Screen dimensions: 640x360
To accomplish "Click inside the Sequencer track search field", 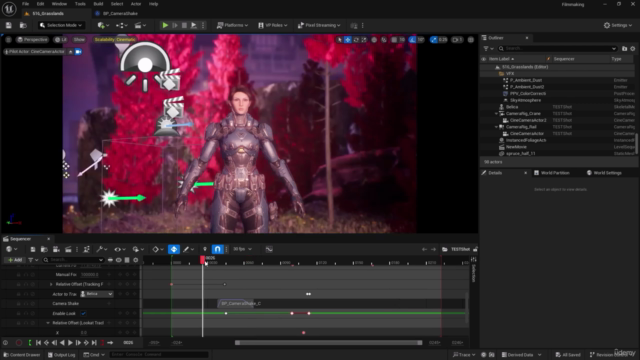I will tap(73, 260).
